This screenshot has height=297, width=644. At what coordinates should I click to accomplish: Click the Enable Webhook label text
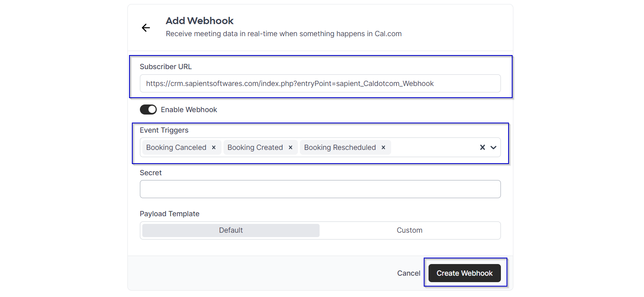pyautogui.click(x=189, y=110)
